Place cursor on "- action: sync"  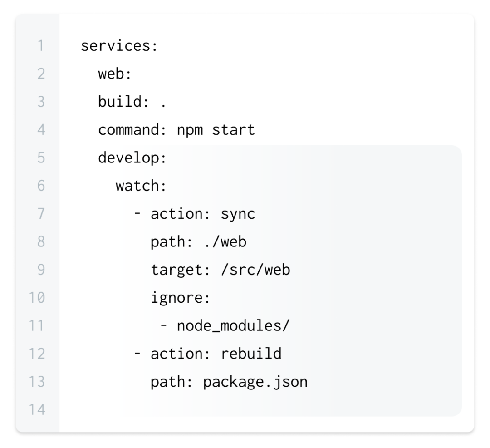195,214
